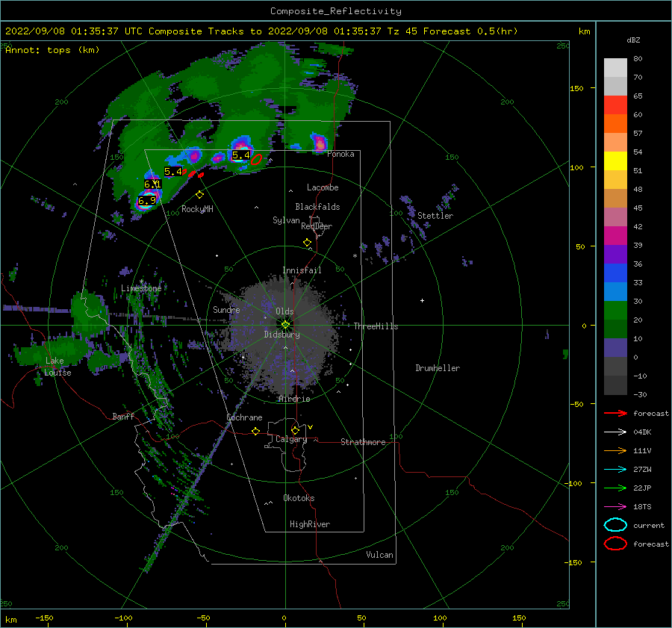Click the magenta 18TS arrow legend icon
The height and width of the screenshot is (628, 672).
click(615, 507)
